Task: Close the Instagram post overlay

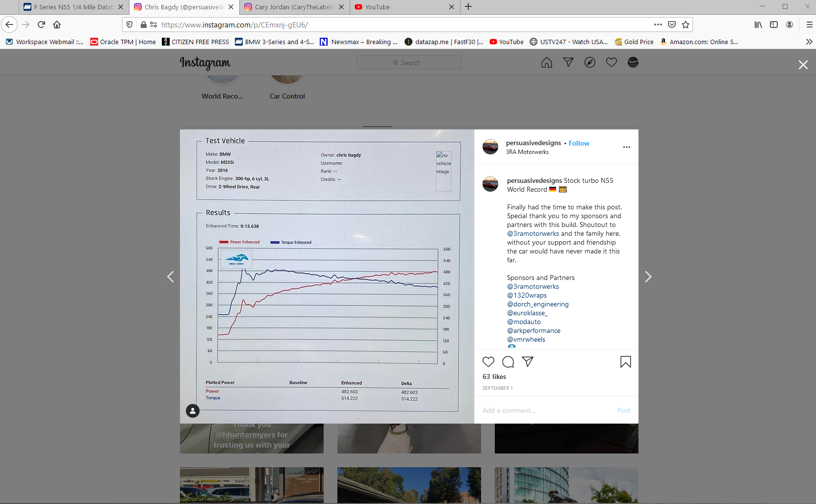Action: click(x=803, y=65)
